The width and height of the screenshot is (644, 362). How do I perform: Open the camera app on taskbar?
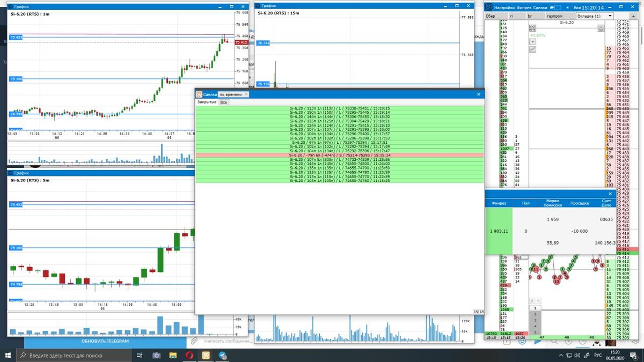(x=156, y=355)
